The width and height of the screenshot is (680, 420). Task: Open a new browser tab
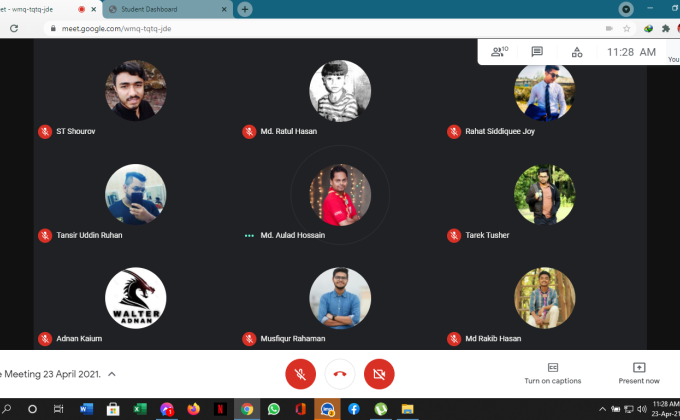click(x=245, y=9)
